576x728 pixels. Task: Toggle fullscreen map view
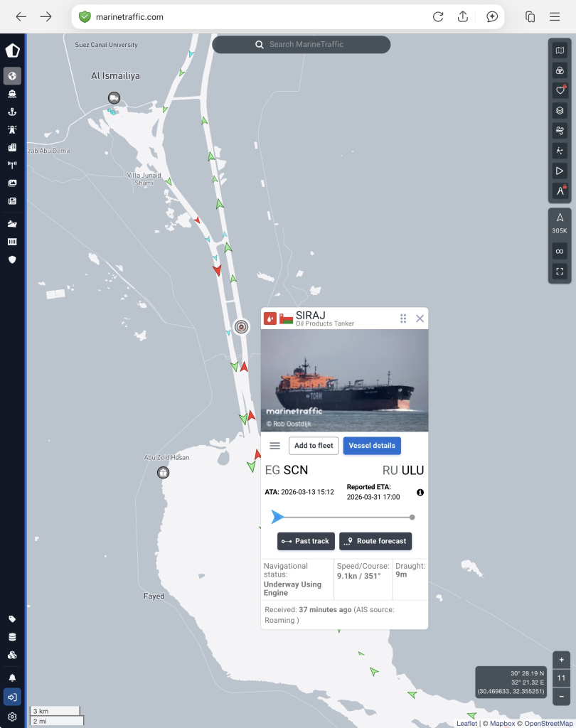coord(560,271)
